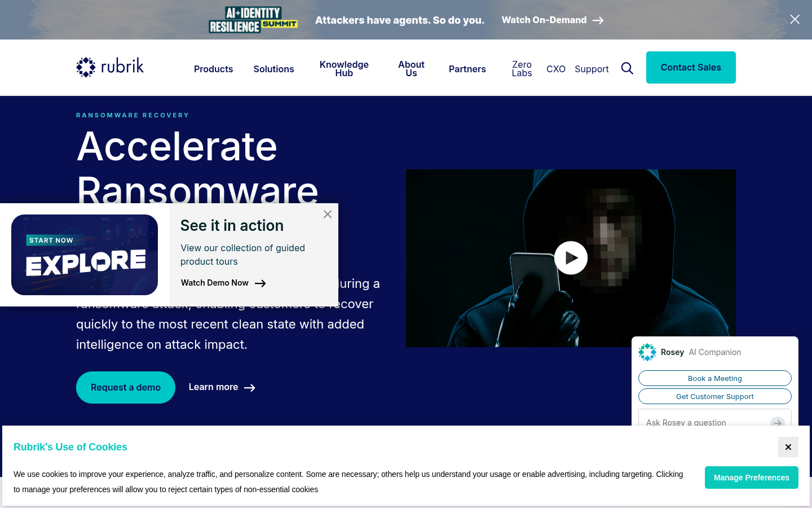812x508 pixels.
Task: Click Watch Demo Now link
Action: coord(223,283)
